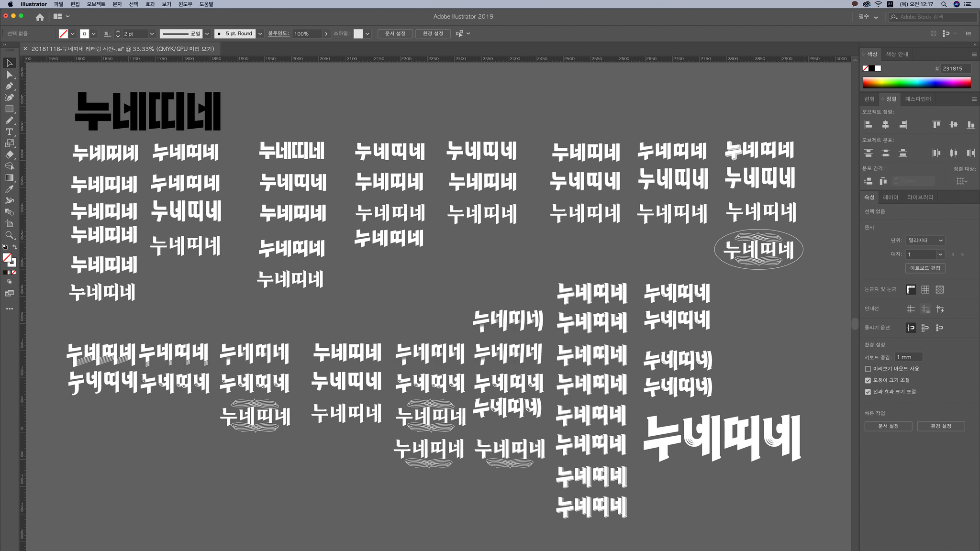
Task: Expand the 스타일 graphic style dropdown
Action: click(x=367, y=34)
